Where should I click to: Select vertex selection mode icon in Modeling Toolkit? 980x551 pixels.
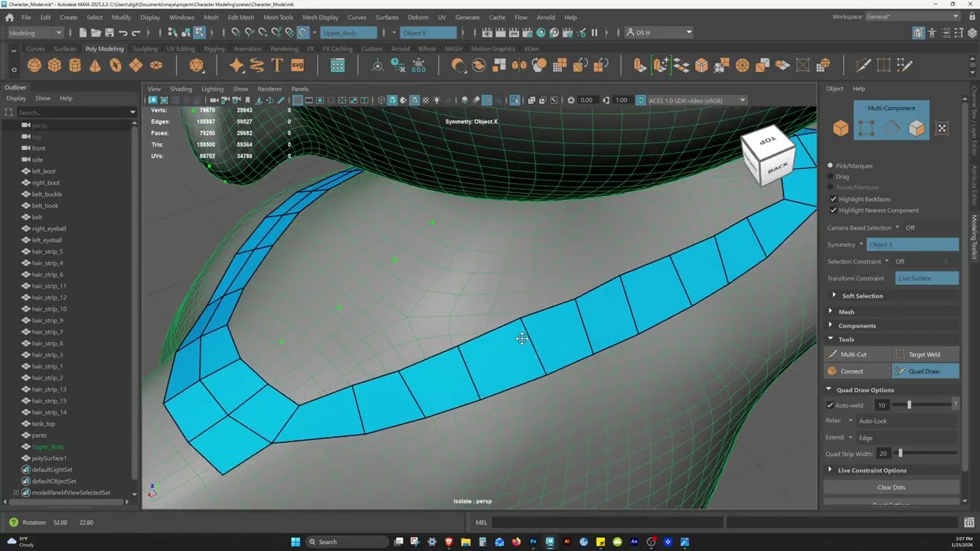(x=866, y=129)
